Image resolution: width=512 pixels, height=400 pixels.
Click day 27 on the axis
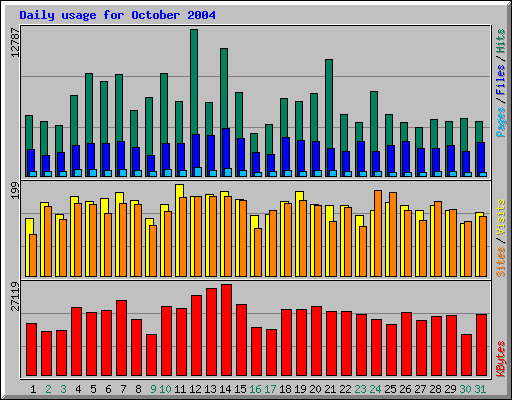[x=420, y=389]
